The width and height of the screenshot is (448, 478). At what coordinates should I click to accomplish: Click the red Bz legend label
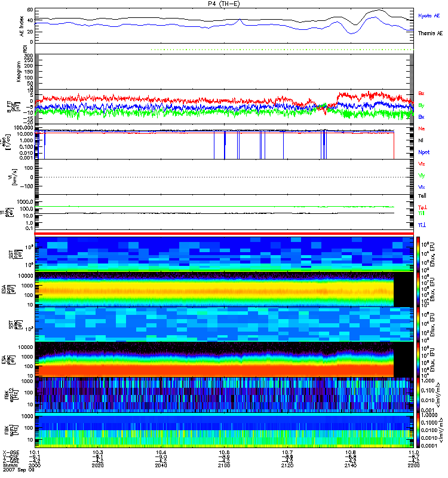pyautogui.click(x=421, y=94)
